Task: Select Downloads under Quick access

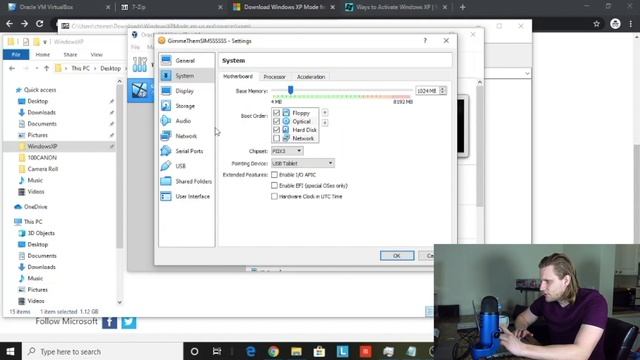Action: (x=41, y=112)
